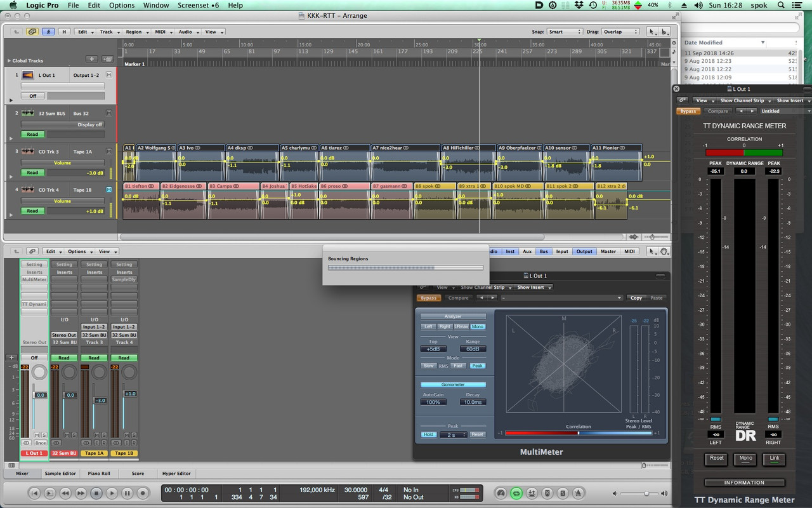The width and height of the screenshot is (812, 508).
Task: Mute the CO Trk 3 track
Action: (109, 151)
